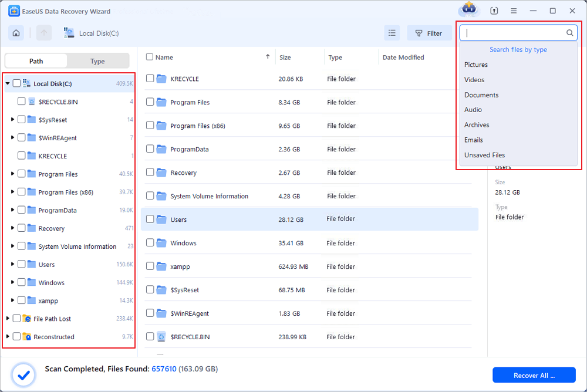Click the scan completed checkmark icon
Viewport: 587px width, 392px height.
[23, 374]
